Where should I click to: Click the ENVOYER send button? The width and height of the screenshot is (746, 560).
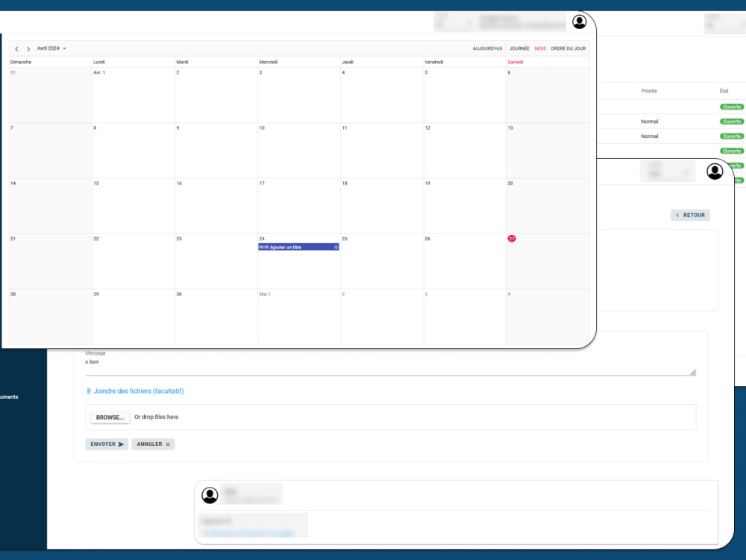(107, 444)
